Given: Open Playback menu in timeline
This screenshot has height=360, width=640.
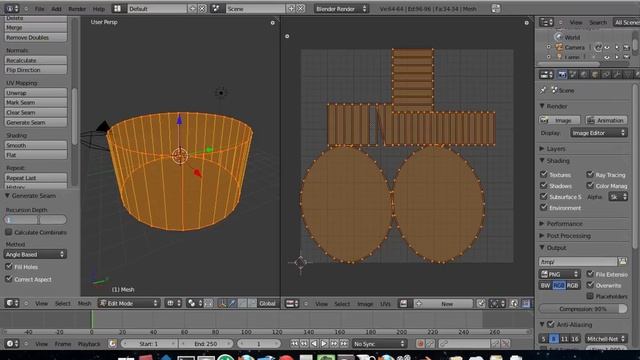Looking at the screenshot, I should (89, 344).
